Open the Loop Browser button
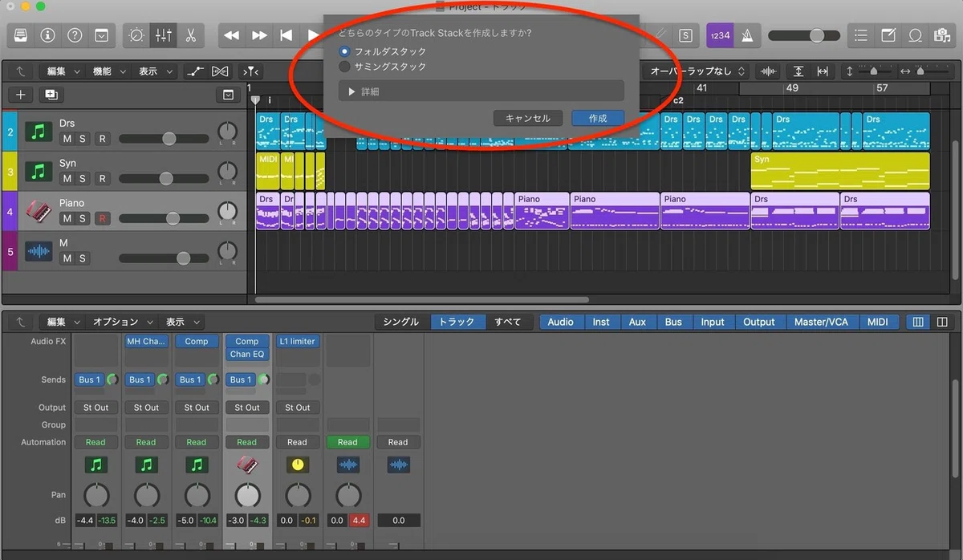 pyautogui.click(x=914, y=35)
